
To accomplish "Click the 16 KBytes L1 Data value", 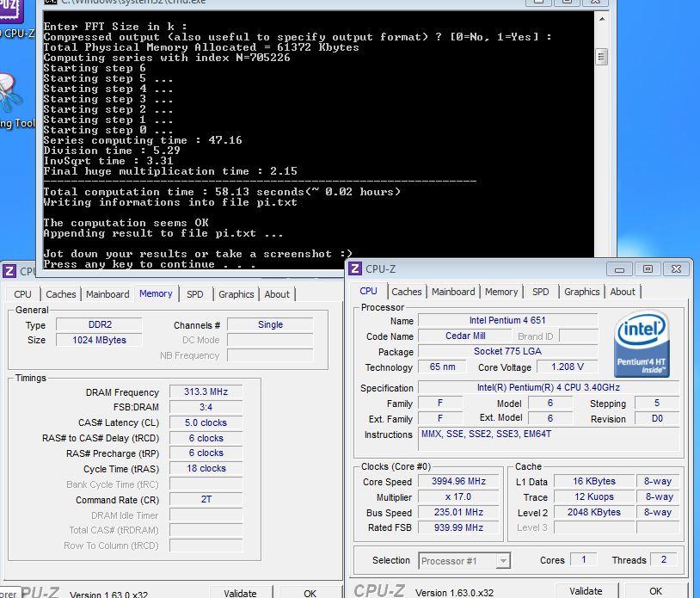I will [593, 482].
